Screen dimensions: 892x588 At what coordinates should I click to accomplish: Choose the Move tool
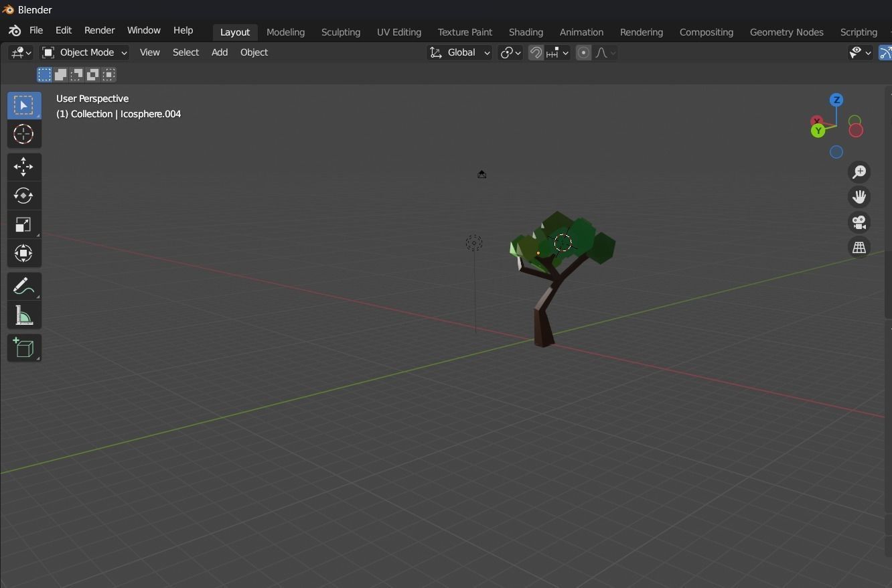tap(24, 167)
